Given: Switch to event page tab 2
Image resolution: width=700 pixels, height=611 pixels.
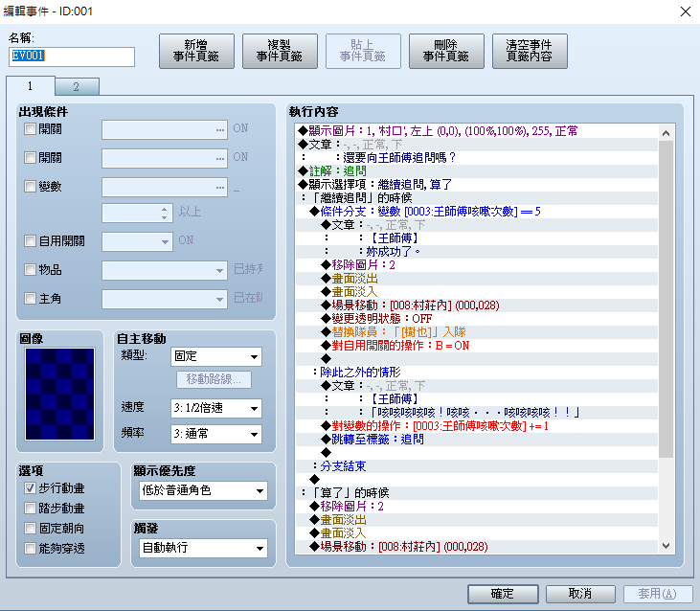Looking at the screenshot, I should [77, 86].
